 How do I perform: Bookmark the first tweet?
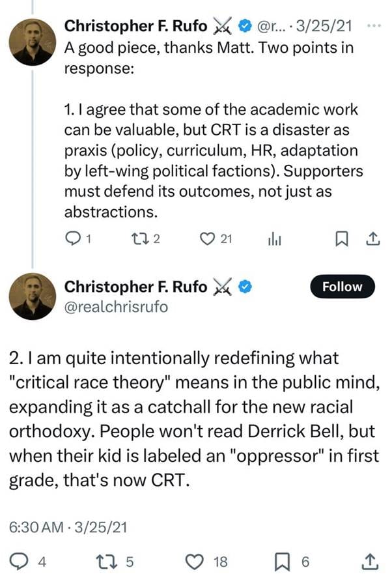coord(340,240)
